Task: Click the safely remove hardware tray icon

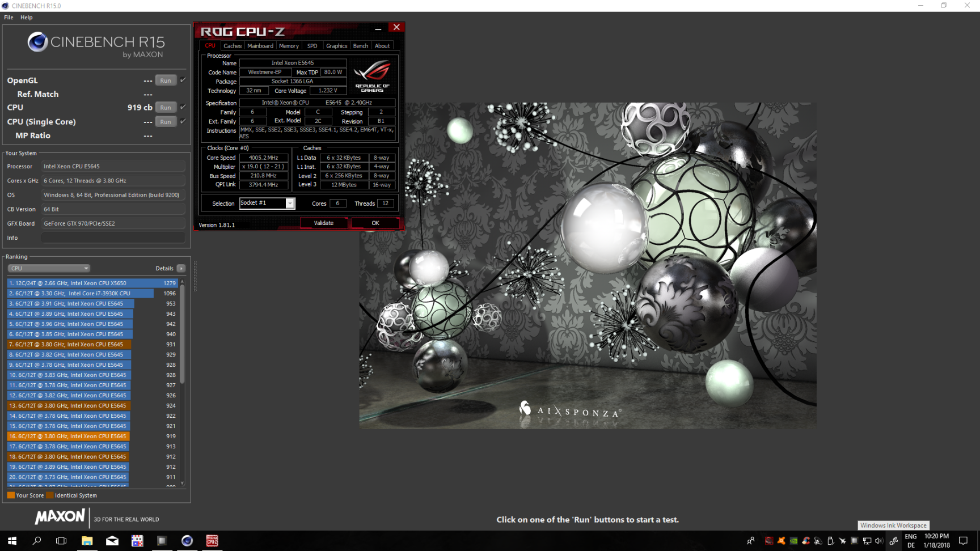Action: [x=830, y=541]
